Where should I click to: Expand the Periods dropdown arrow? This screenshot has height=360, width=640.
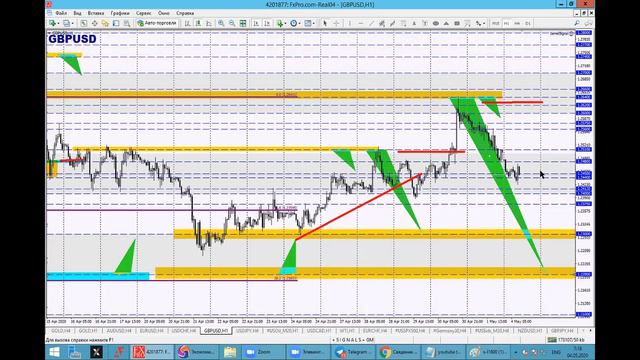(299, 23)
